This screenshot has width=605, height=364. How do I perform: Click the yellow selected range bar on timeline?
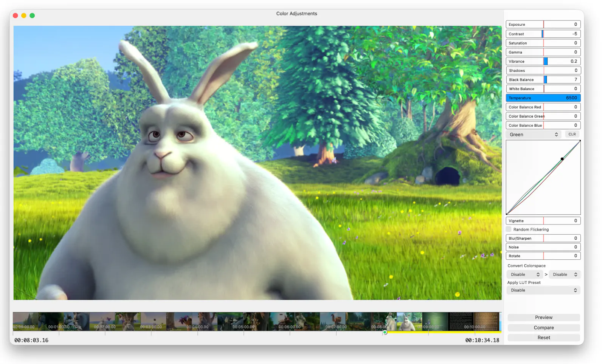click(444, 332)
